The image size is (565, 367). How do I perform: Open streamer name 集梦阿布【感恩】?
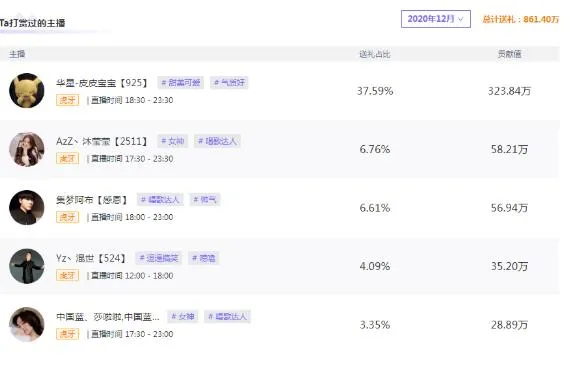point(92,200)
